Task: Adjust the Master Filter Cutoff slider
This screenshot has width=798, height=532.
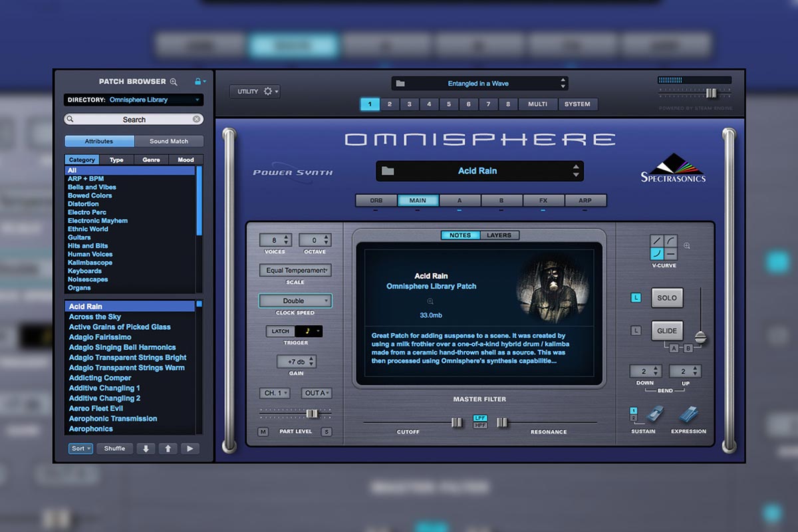Action: click(456, 422)
